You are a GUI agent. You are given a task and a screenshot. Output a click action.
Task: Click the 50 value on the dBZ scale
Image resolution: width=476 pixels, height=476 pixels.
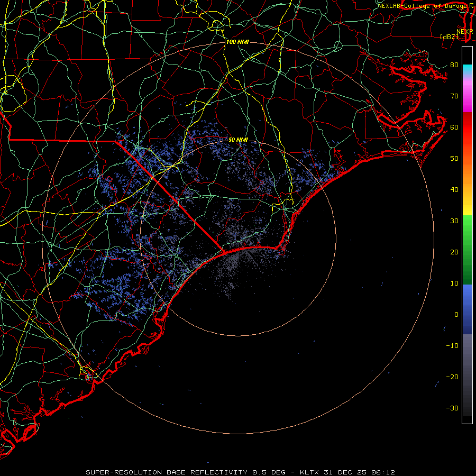454,159
